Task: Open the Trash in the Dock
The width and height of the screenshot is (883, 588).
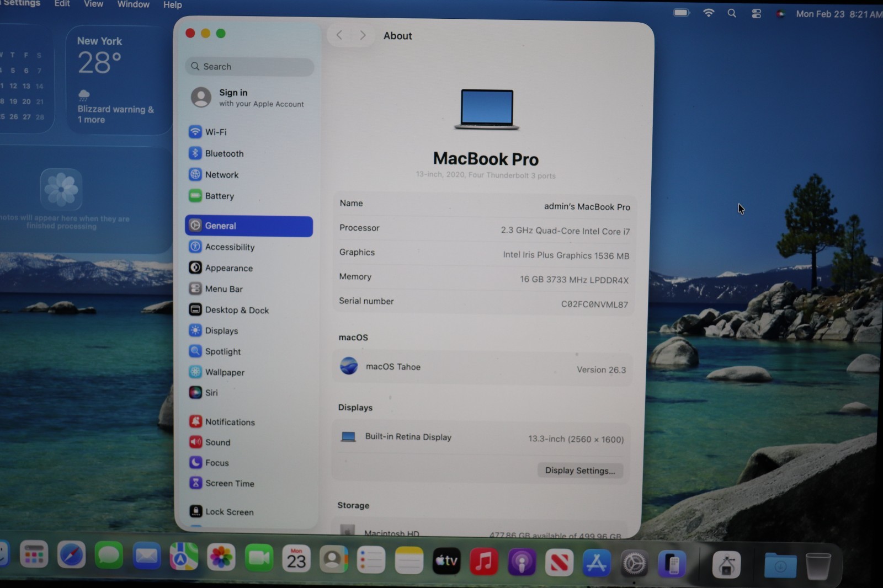Action: 818,565
